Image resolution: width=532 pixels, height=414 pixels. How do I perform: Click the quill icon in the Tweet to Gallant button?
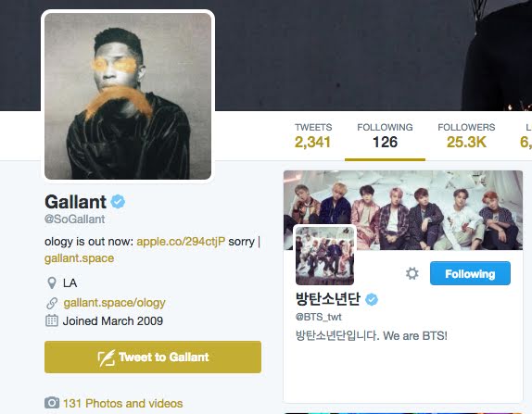point(107,358)
